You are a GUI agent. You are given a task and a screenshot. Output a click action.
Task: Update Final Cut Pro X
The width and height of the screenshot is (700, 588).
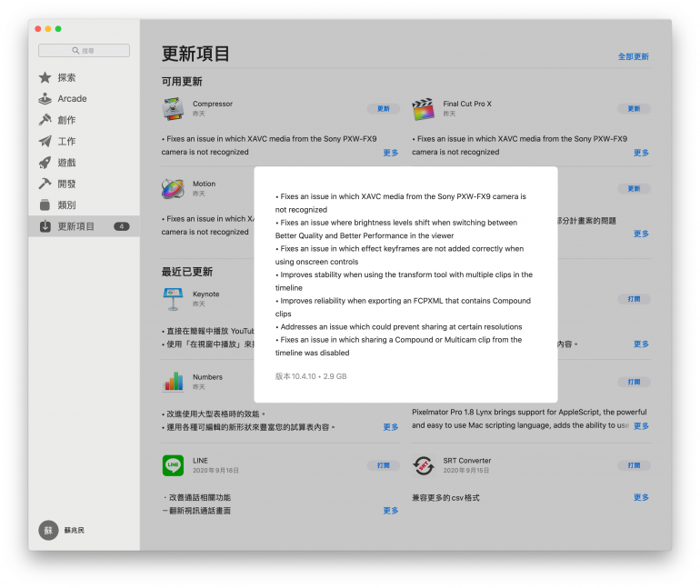pos(634,108)
